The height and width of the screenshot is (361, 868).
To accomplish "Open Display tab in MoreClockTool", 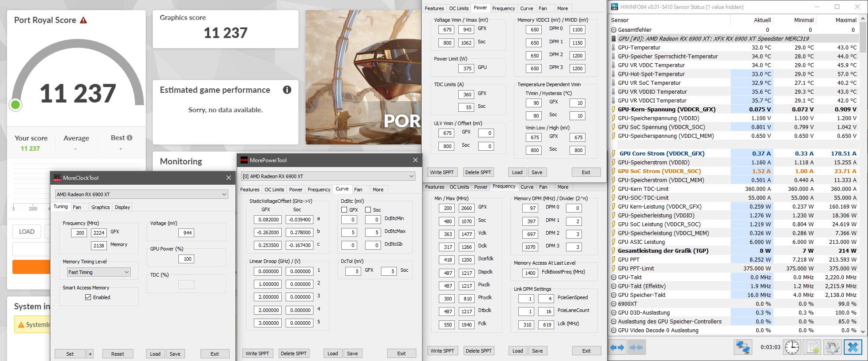I will (122, 207).
